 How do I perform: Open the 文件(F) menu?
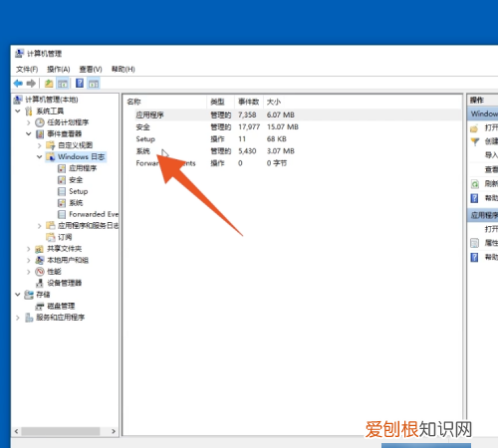point(27,69)
